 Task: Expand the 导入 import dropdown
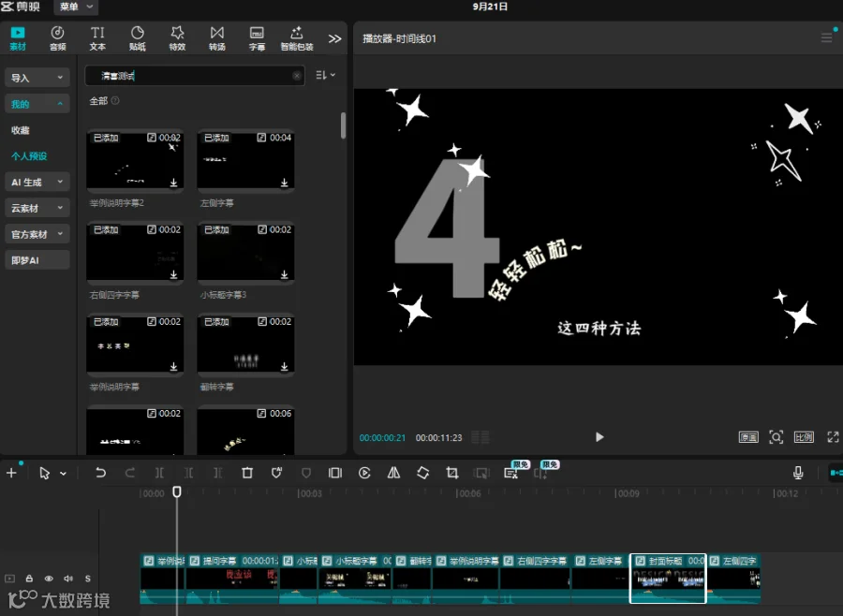37,78
